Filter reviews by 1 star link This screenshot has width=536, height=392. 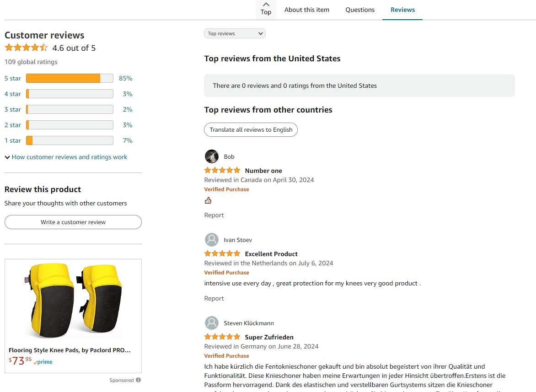[x=13, y=140]
